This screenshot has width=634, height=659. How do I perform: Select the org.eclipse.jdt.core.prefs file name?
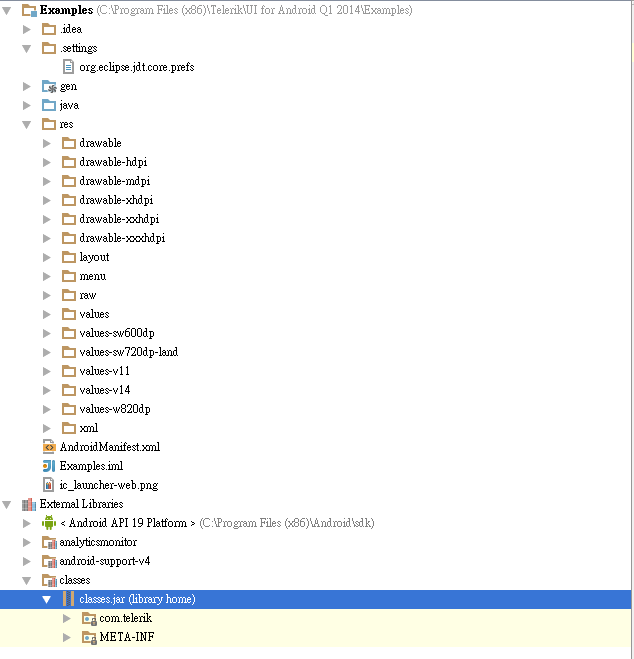coord(137,67)
